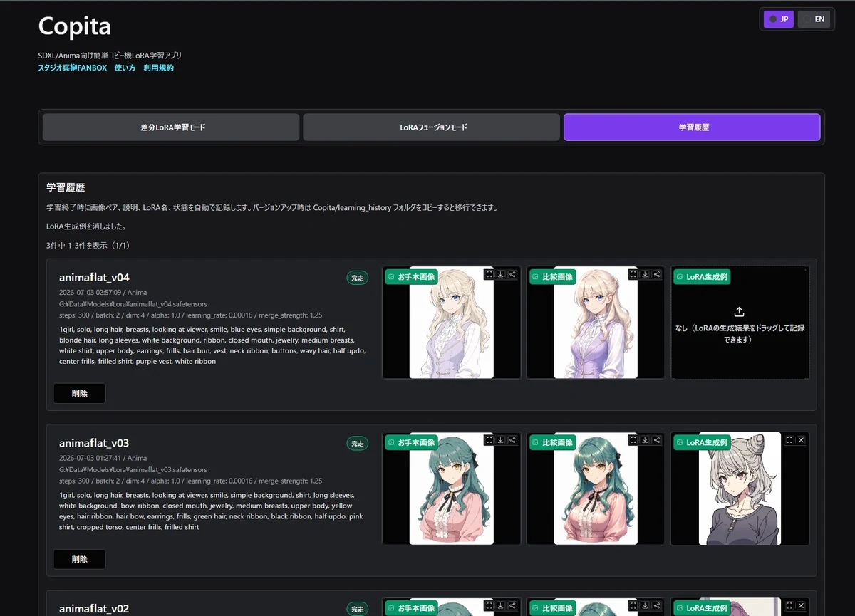Image resolution: width=855 pixels, height=616 pixels.
Task: Delete the animaflat_v03 history entry
Action: [80, 559]
